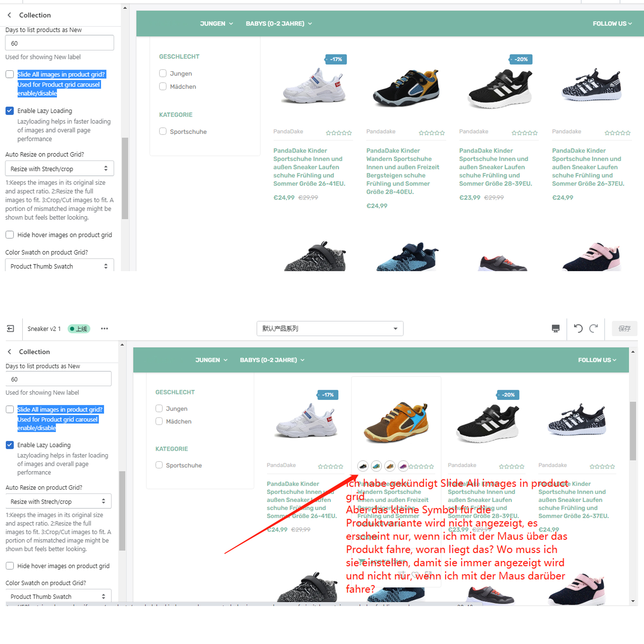The height and width of the screenshot is (644, 644).
Task: Select the purple shoe color swatch
Action: 403,466
